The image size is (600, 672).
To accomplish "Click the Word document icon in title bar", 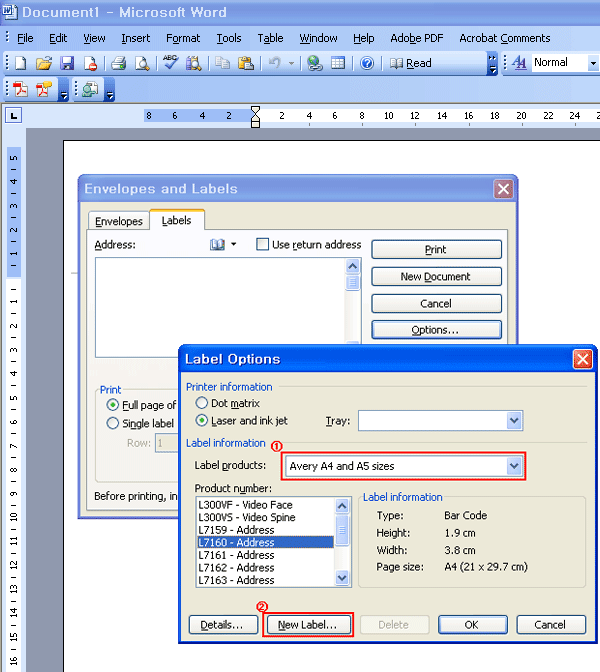I will [x=9, y=12].
